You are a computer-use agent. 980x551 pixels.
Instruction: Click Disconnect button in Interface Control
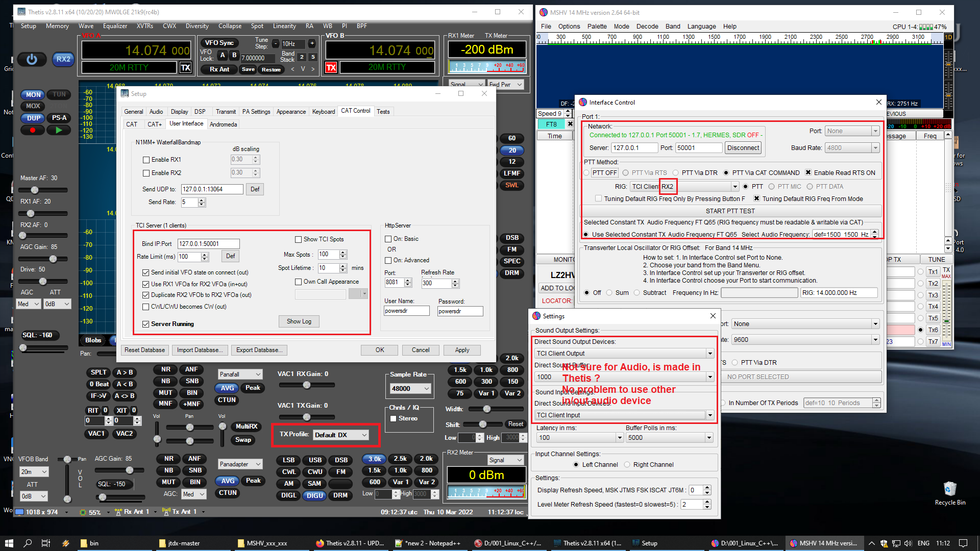pyautogui.click(x=743, y=148)
